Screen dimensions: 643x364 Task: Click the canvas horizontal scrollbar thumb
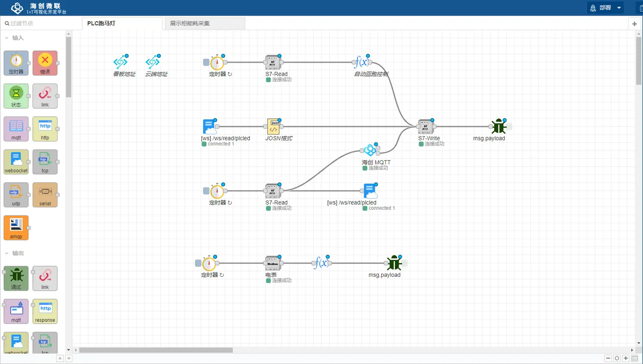(x=156, y=350)
